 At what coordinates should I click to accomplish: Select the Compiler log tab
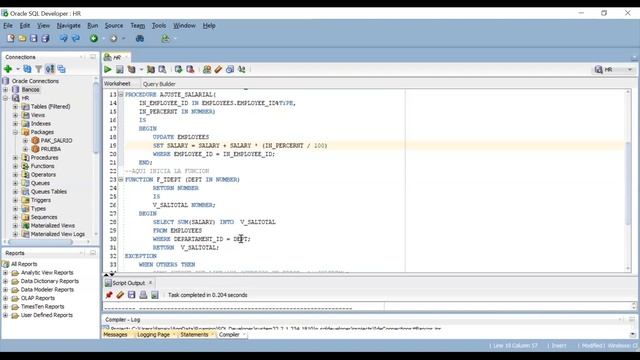pyautogui.click(x=229, y=334)
